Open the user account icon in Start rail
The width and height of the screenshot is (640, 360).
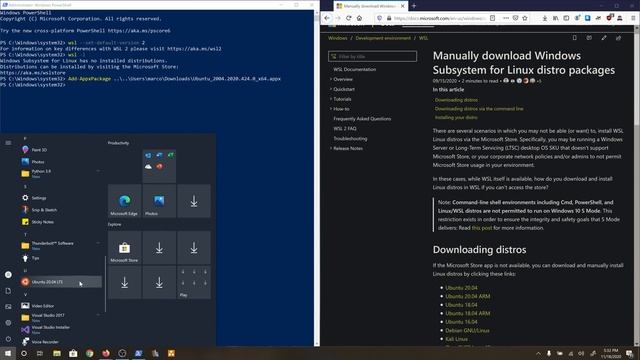pyautogui.click(x=8, y=275)
